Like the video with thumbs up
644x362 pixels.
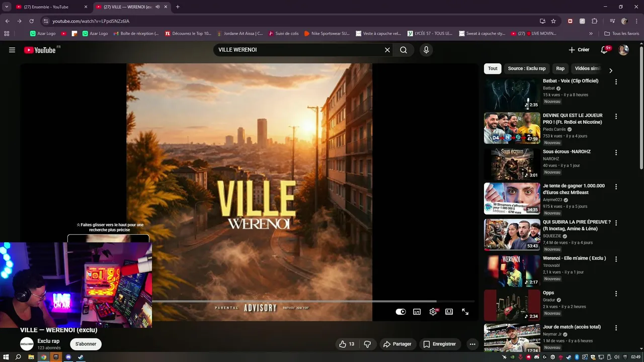click(347, 344)
